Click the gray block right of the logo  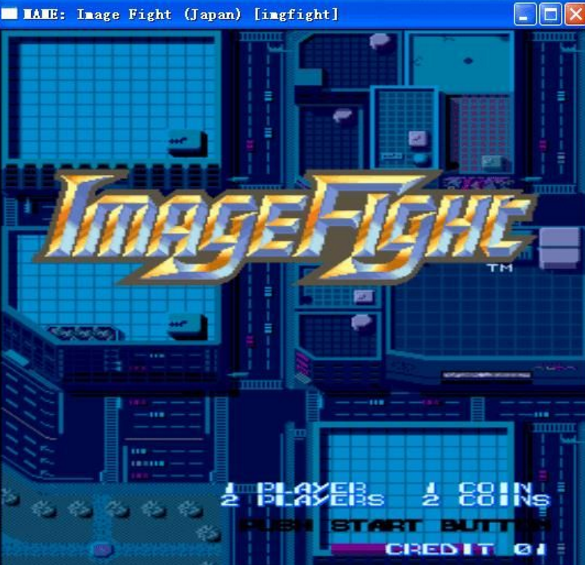pos(559,248)
